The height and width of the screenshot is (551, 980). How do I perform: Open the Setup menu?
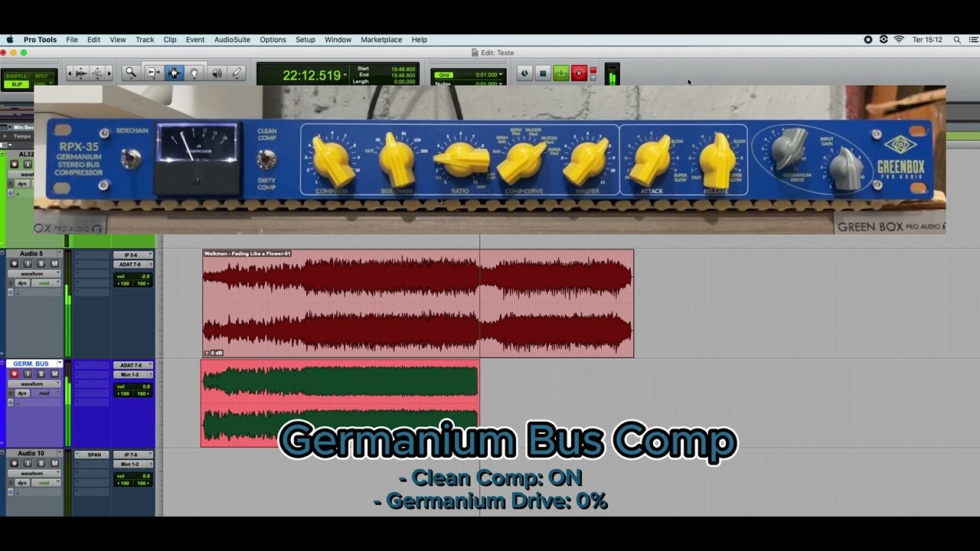tap(305, 40)
